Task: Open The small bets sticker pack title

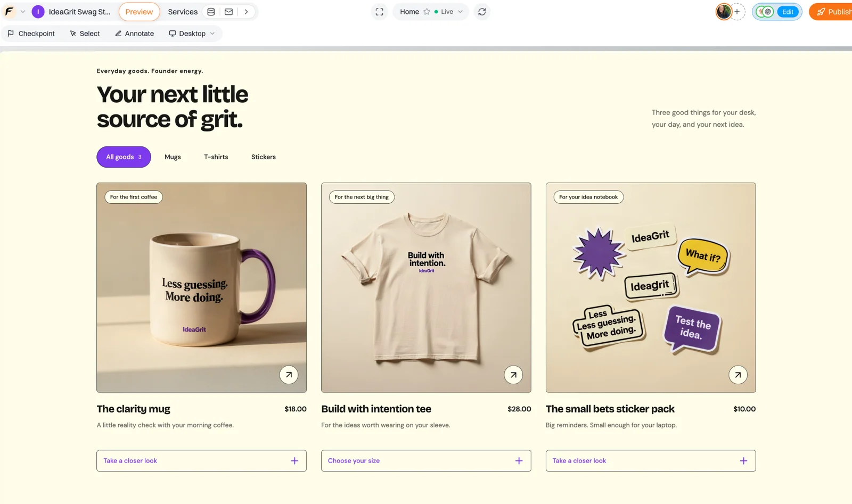Action: pyautogui.click(x=610, y=409)
